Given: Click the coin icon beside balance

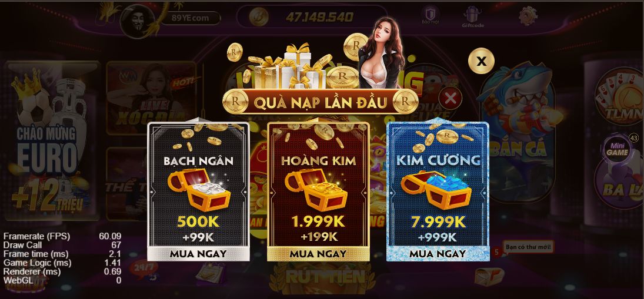Looking at the screenshot, I should click(x=259, y=17).
